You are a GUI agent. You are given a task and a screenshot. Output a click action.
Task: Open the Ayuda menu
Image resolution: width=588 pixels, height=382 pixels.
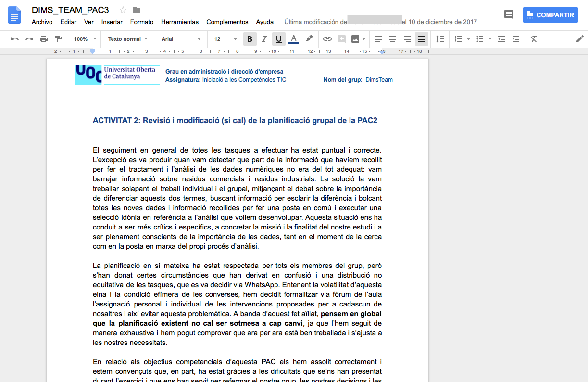[x=265, y=22]
